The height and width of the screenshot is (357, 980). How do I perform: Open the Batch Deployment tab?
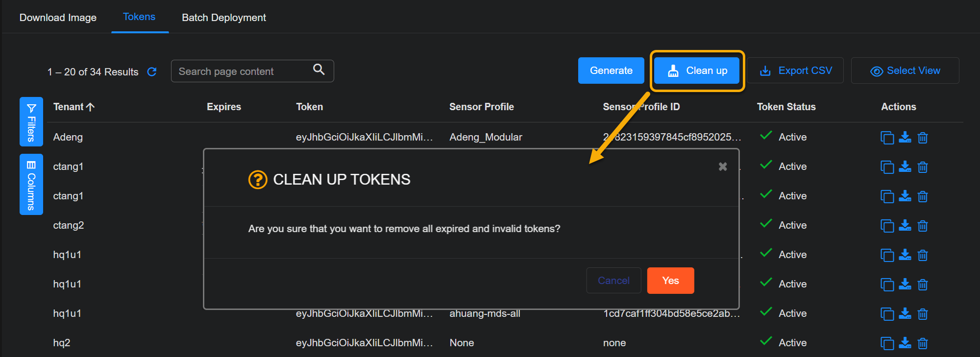224,18
